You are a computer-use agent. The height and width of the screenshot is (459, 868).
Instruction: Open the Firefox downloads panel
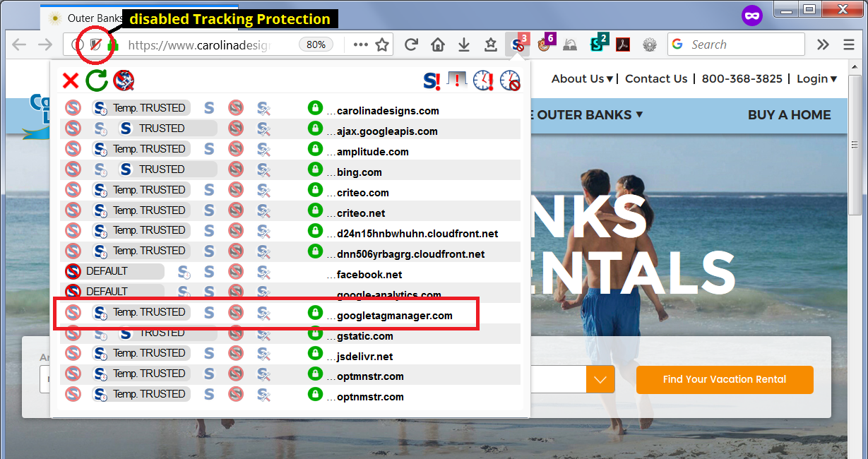(464, 44)
